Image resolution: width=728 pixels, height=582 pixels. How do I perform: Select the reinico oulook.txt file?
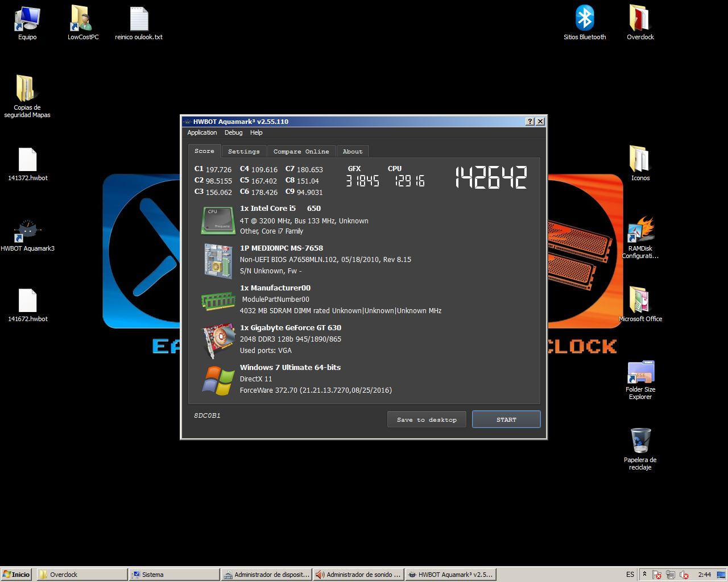[x=139, y=23]
